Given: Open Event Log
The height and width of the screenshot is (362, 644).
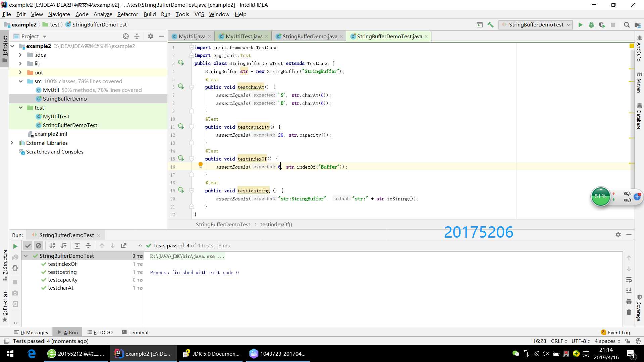Looking at the screenshot, I should [x=615, y=332].
